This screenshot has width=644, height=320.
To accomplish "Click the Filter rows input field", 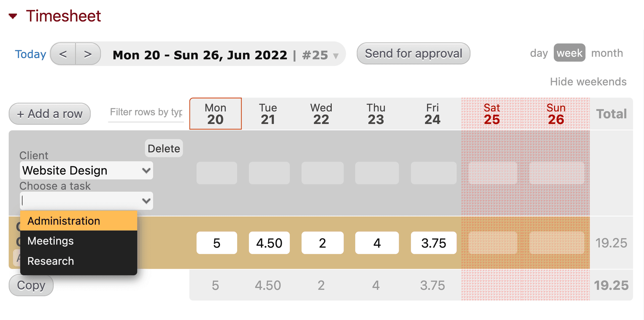I will pyautogui.click(x=146, y=112).
